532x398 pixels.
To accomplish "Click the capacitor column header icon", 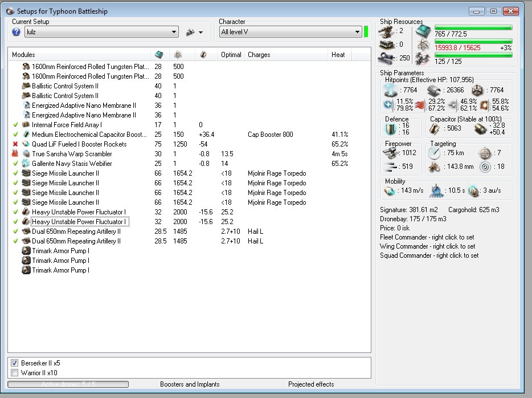I will click(x=204, y=55).
